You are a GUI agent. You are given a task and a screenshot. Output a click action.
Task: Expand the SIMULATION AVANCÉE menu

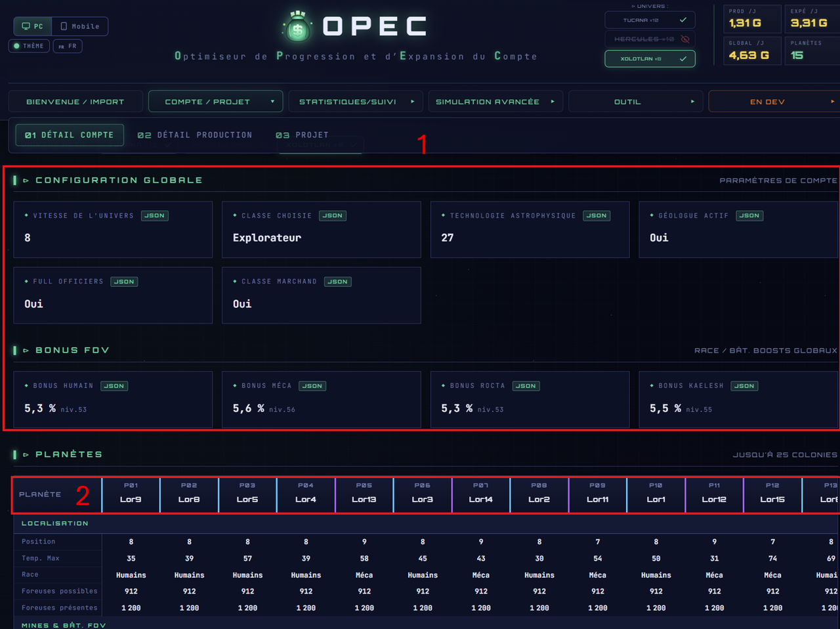pyautogui.click(x=495, y=102)
